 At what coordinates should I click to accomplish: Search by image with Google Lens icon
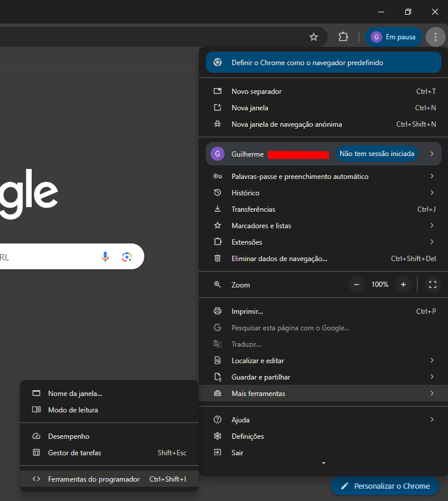pyautogui.click(x=127, y=256)
